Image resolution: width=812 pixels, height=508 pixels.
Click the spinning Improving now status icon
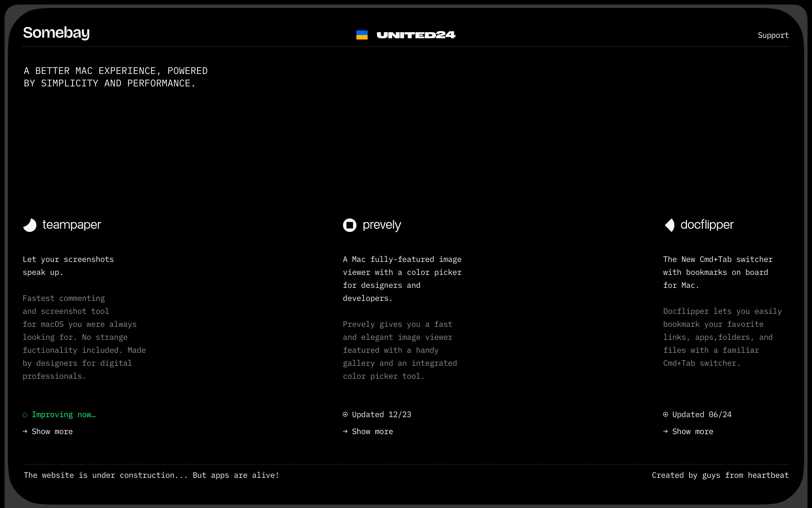pos(25,415)
